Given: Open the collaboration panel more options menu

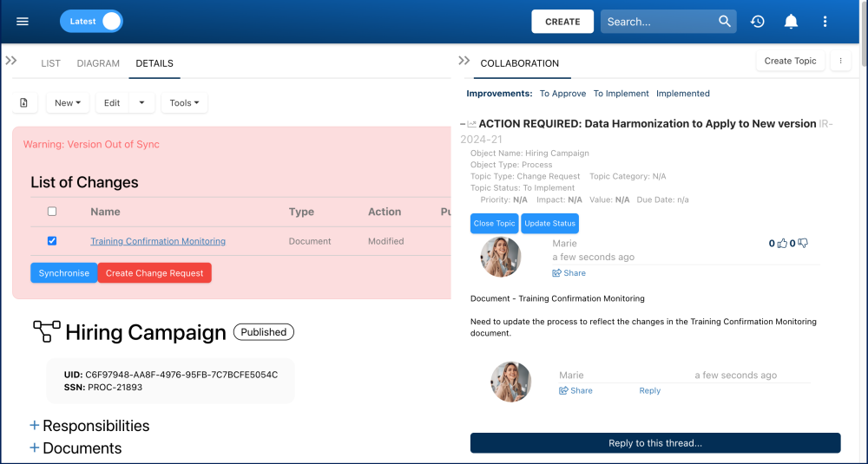Looking at the screenshot, I should coord(840,61).
